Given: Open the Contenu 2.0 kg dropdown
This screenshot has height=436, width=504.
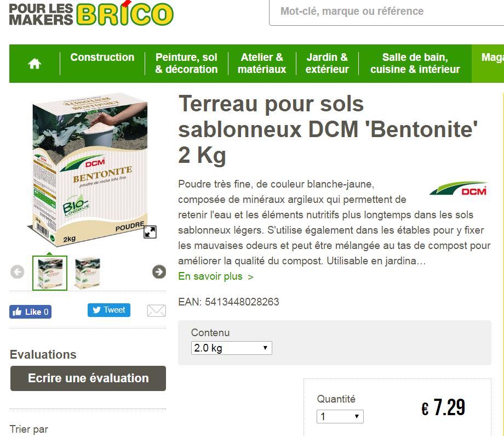Looking at the screenshot, I should pyautogui.click(x=231, y=348).
